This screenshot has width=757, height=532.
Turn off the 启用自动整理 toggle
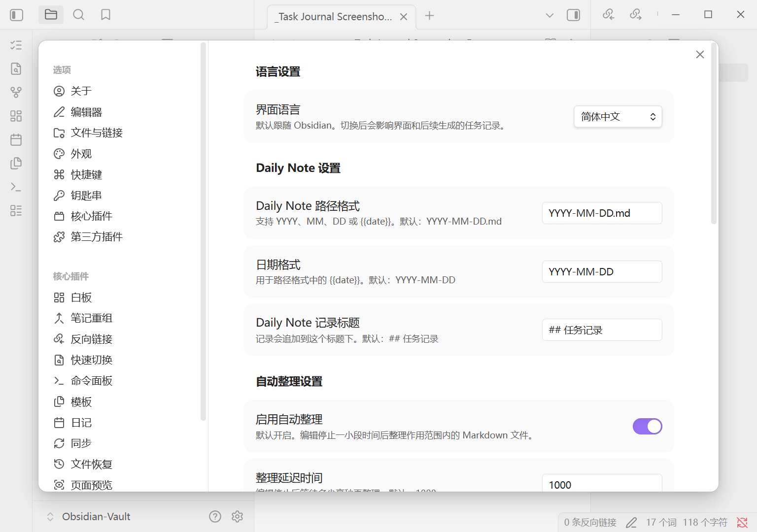tap(648, 427)
